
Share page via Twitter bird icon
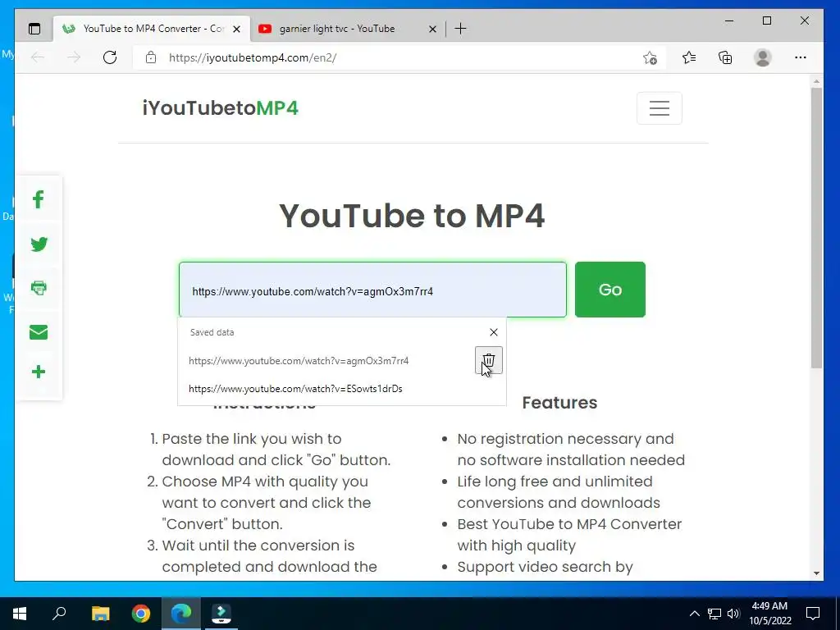[39, 244]
